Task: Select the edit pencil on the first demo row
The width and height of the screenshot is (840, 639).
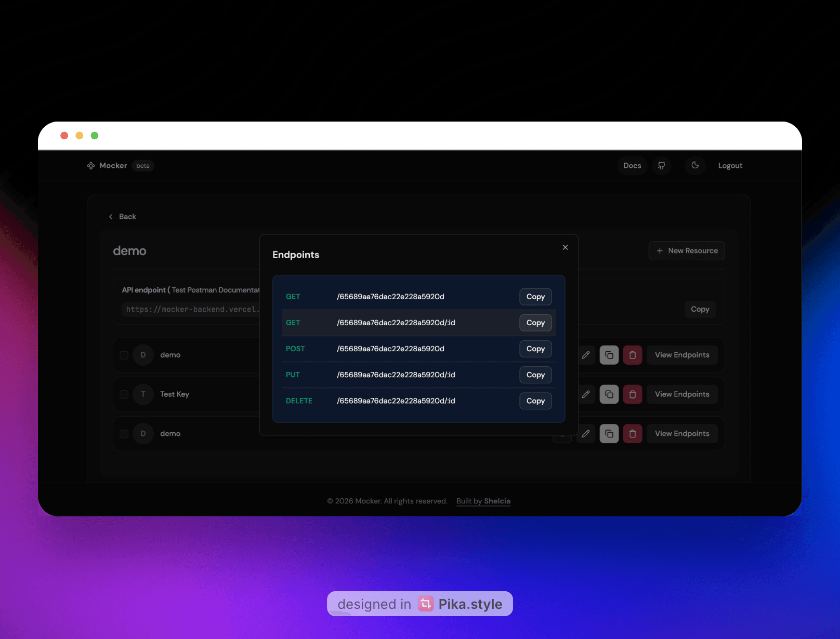Action: 586,355
